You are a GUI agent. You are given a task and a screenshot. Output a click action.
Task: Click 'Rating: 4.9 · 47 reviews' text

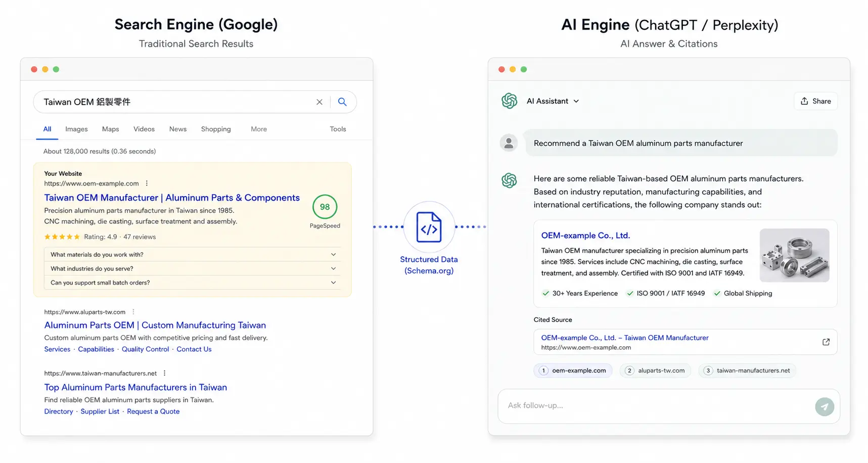pos(120,237)
